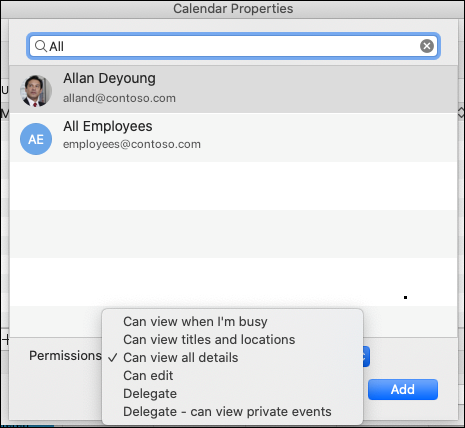The image size is (465, 428).
Task: Click the alland@contoso.com email address
Action: (119, 98)
